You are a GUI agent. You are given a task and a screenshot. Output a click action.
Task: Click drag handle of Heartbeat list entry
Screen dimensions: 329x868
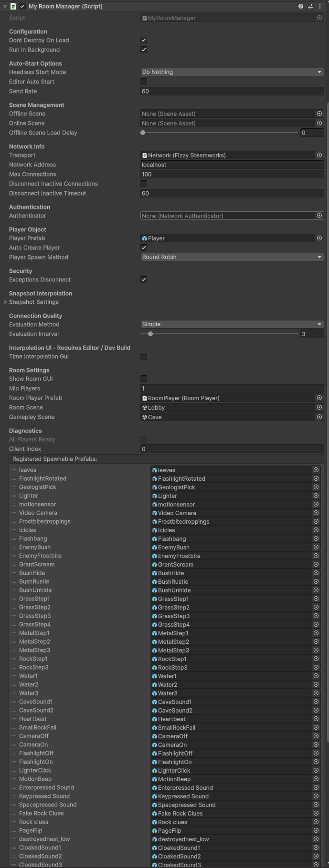tap(14, 719)
